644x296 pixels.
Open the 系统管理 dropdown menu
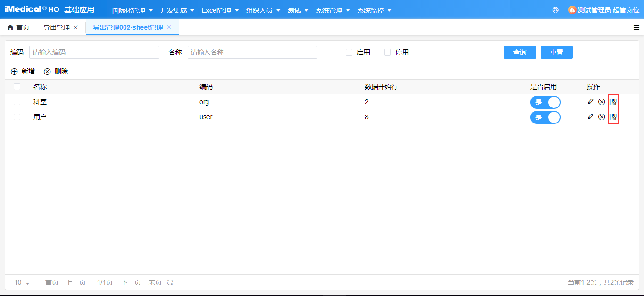(333, 9)
